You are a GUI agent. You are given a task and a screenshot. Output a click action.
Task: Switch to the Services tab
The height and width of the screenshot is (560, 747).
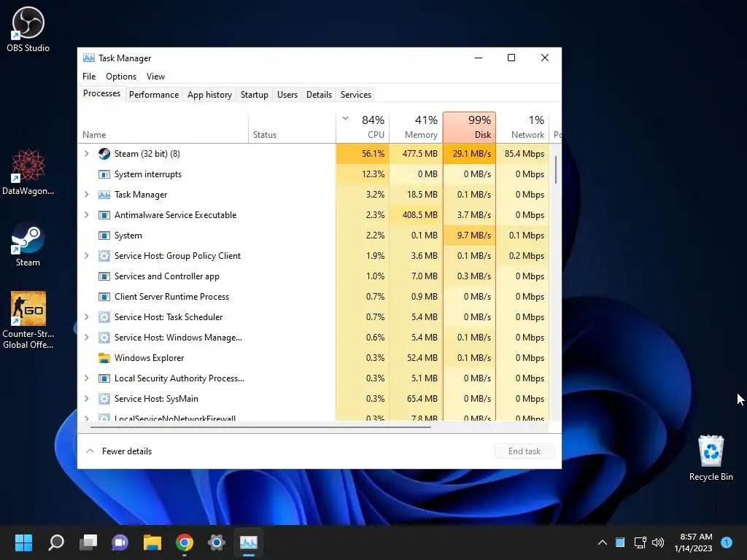coord(356,95)
